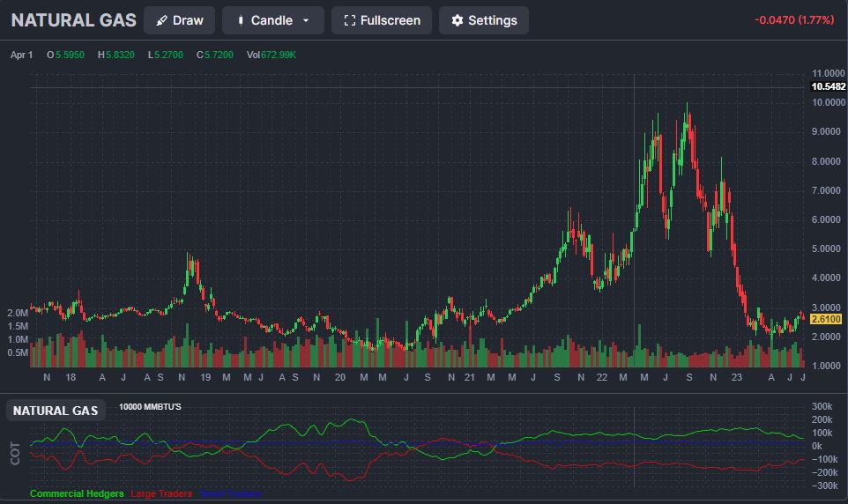Viewport: 848px width, 504px height.
Task: Click the 300k COT axis label
Action: click(x=822, y=407)
